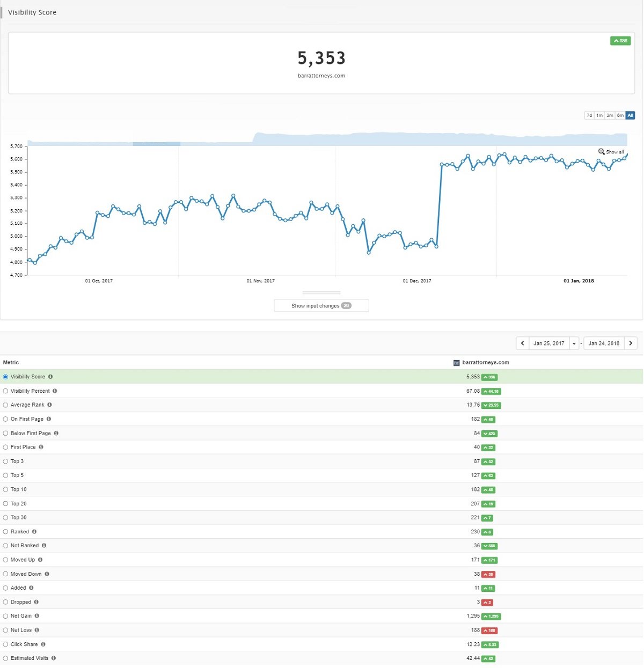
Task: Switch chart range to 7d
Action: pyautogui.click(x=589, y=115)
